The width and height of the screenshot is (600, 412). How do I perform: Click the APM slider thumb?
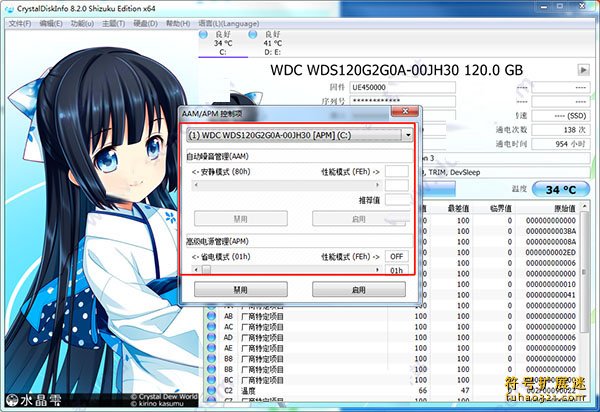tap(206, 270)
